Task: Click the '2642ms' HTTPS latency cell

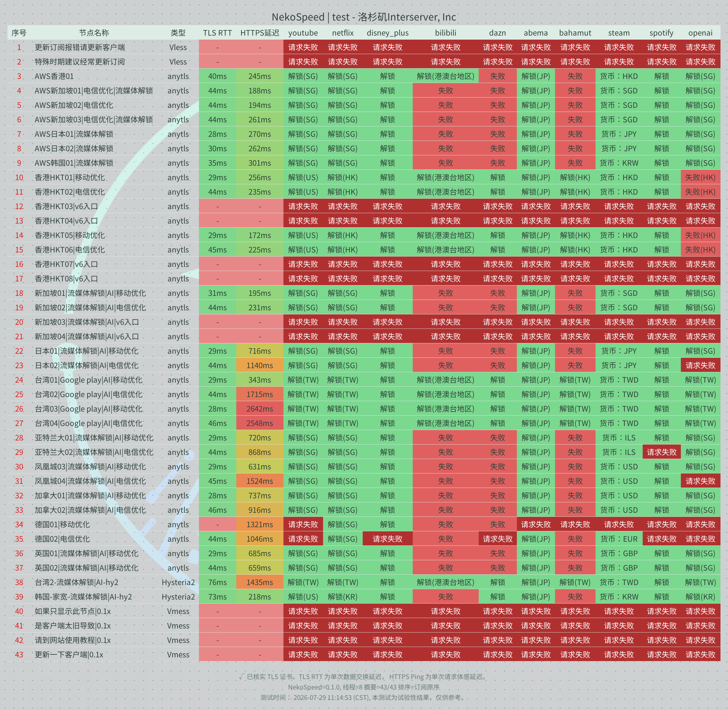Action: [259, 409]
